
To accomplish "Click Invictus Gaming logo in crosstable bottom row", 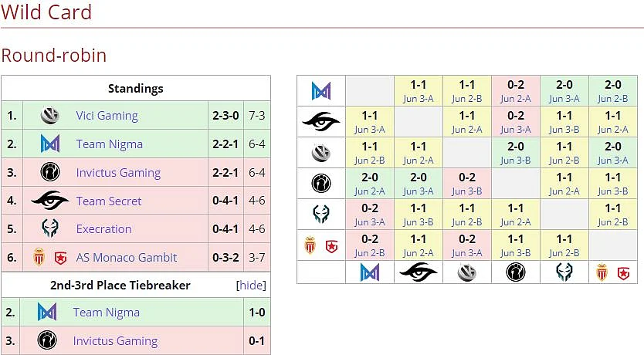I will click(516, 272).
